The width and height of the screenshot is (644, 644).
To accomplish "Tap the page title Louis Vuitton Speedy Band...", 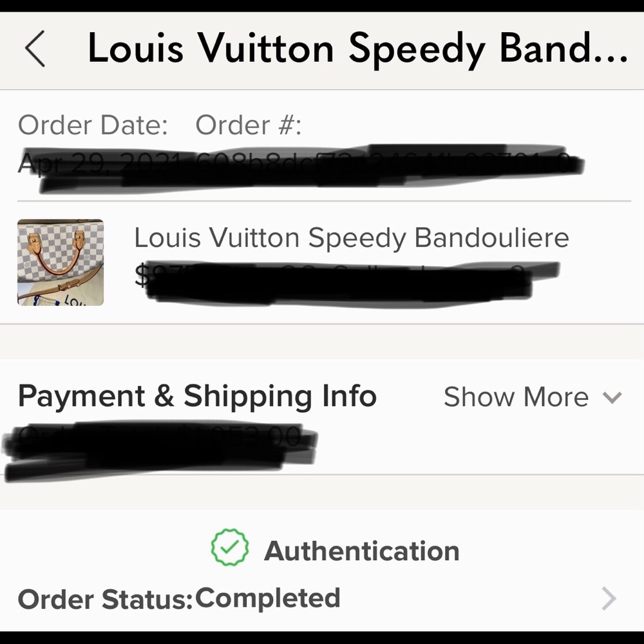I will click(x=357, y=48).
